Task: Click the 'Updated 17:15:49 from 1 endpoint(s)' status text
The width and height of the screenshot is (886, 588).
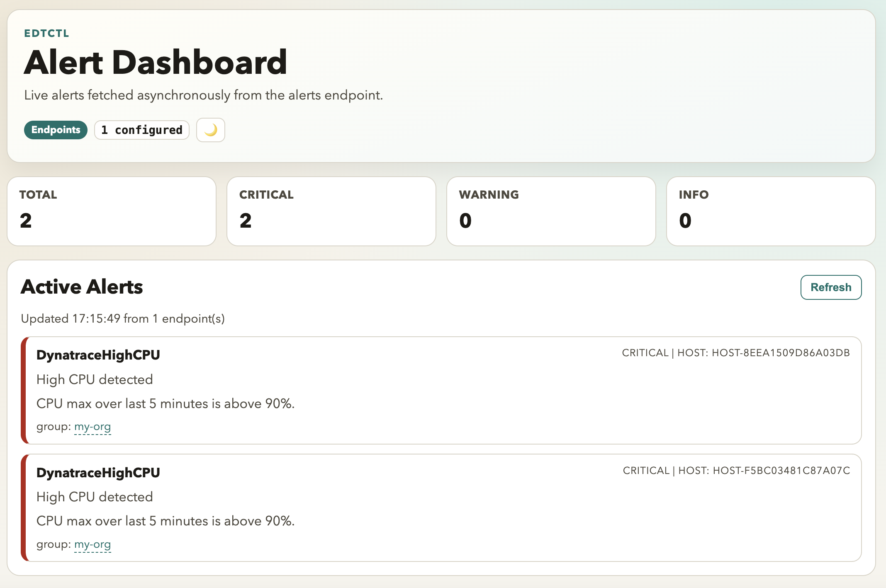Action: [123, 318]
